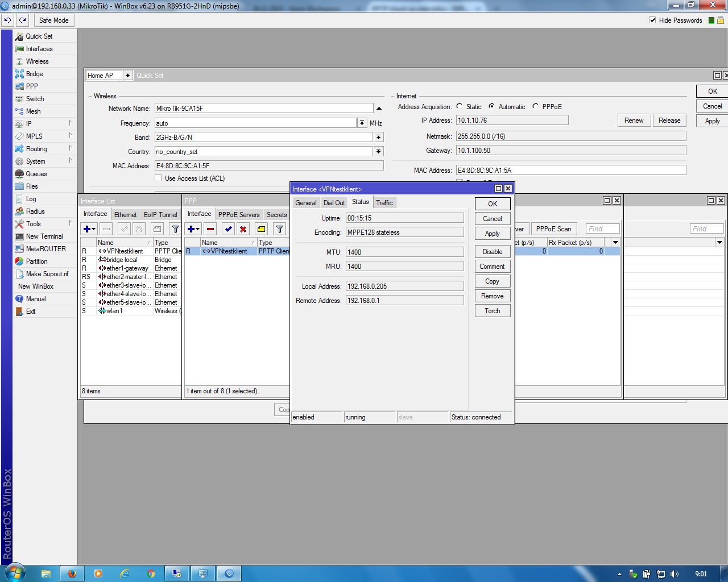728x582 pixels.
Task: Open add dropdown in PPP window
Action: [x=193, y=229]
